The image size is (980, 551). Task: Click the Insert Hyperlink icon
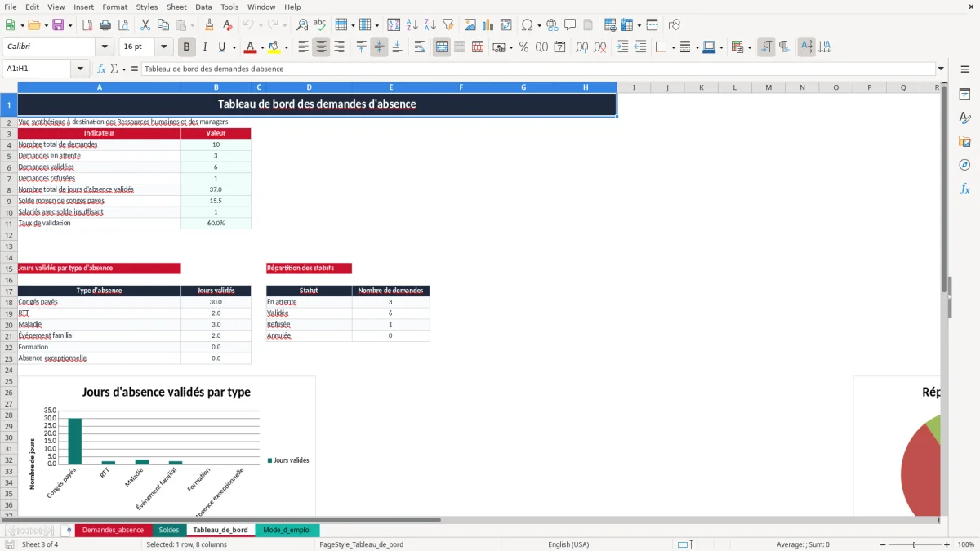tap(552, 25)
